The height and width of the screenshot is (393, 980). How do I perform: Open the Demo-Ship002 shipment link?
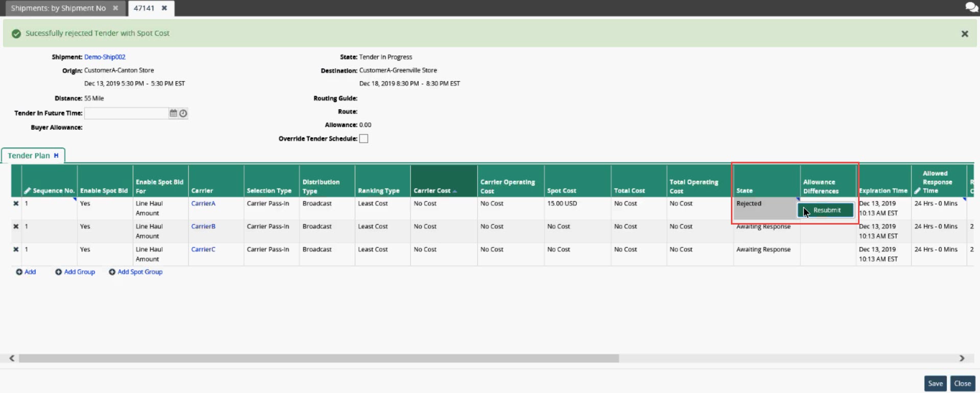[105, 57]
